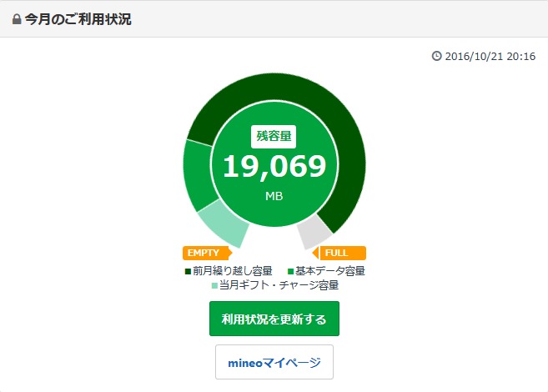Click the green 基本データ容量 legend swatch
The height and width of the screenshot is (392, 548).
tap(289, 271)
